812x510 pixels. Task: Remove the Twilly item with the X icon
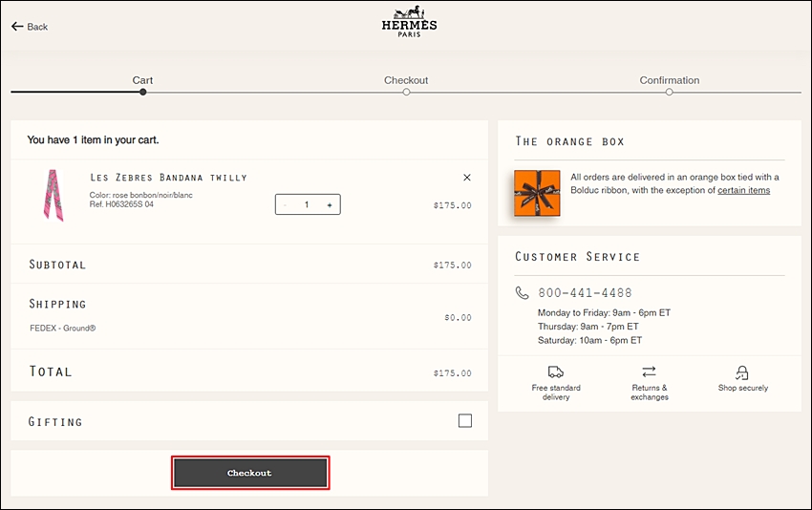(x=466, y=178)
